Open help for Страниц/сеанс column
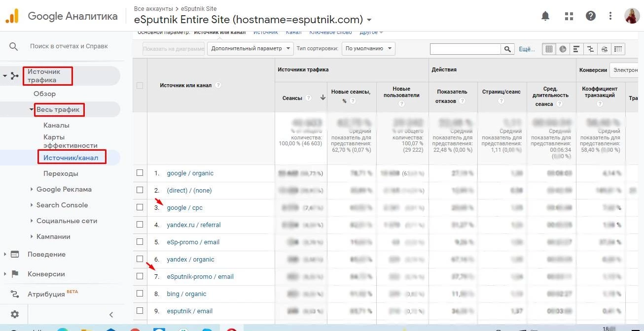 point(501,101)
